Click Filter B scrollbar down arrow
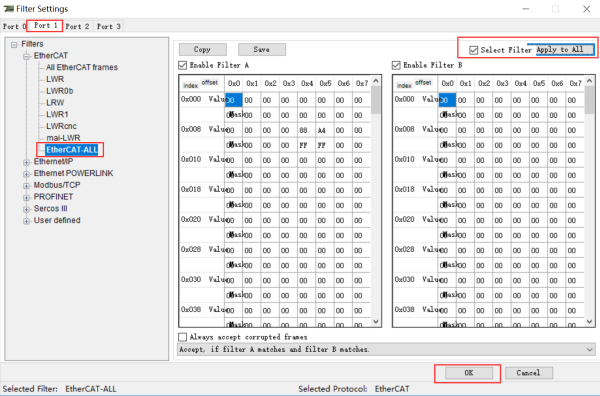 [x=589, y=322]
